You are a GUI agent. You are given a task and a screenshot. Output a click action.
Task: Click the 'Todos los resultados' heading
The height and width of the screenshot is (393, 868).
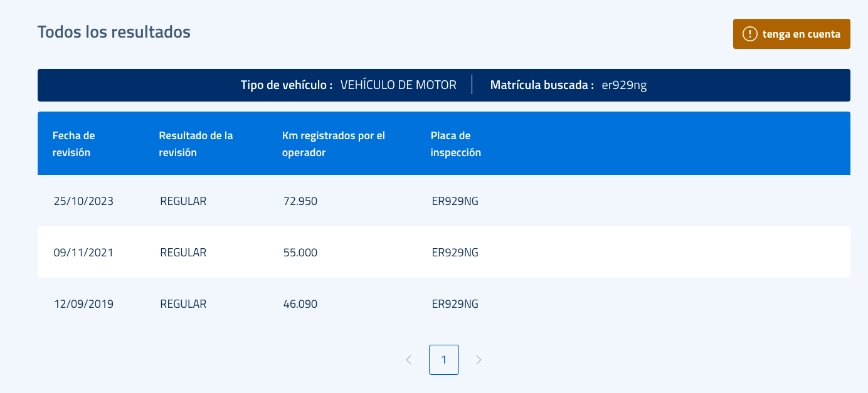(x=114, y=32)
